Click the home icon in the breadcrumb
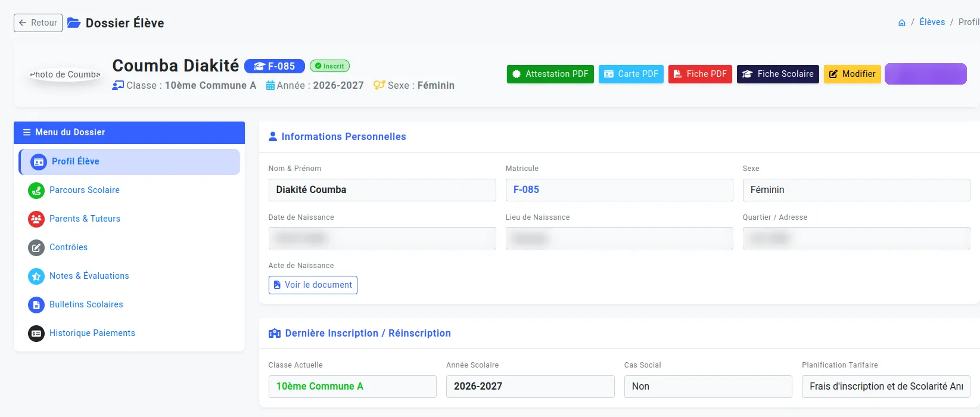Image resolution: width=980 pixels, height=417 pixels. click(902, 23)
